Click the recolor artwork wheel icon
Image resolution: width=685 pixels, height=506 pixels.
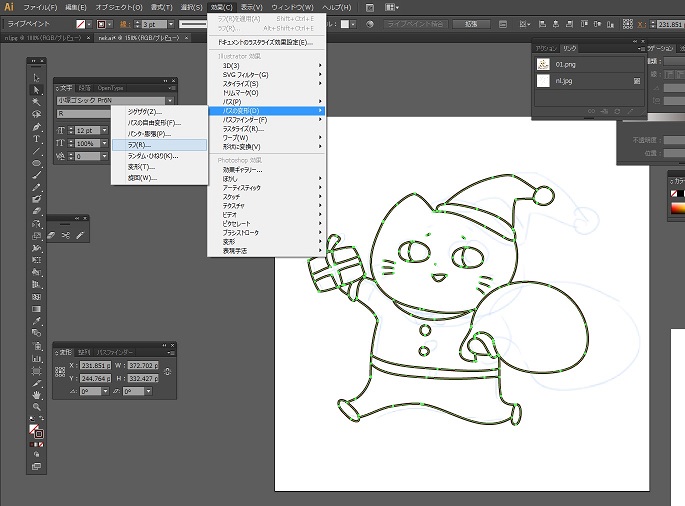pos(370,24)
